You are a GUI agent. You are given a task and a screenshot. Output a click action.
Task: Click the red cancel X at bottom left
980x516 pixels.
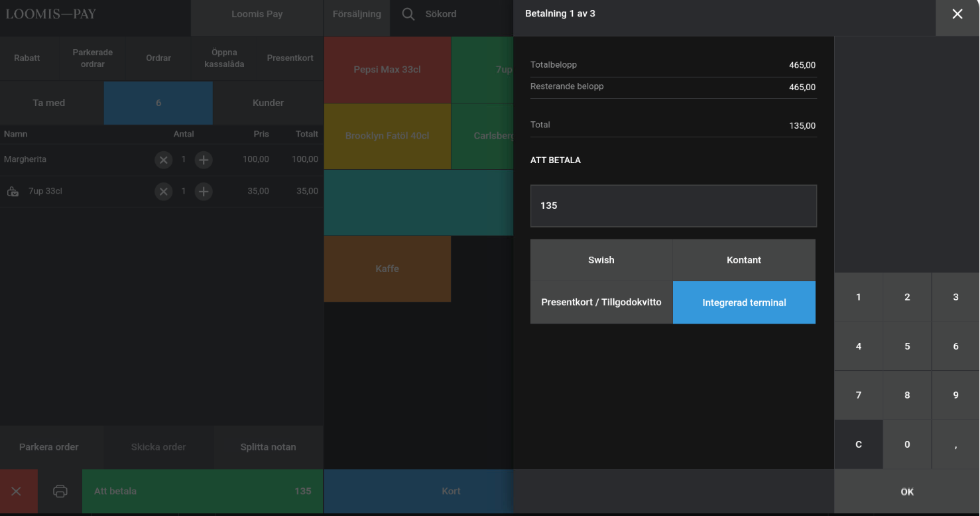[x=17, y=491]
